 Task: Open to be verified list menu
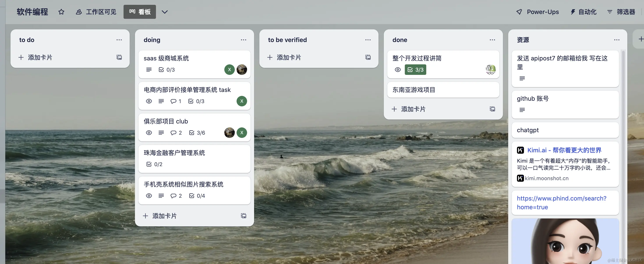[368, 40]
